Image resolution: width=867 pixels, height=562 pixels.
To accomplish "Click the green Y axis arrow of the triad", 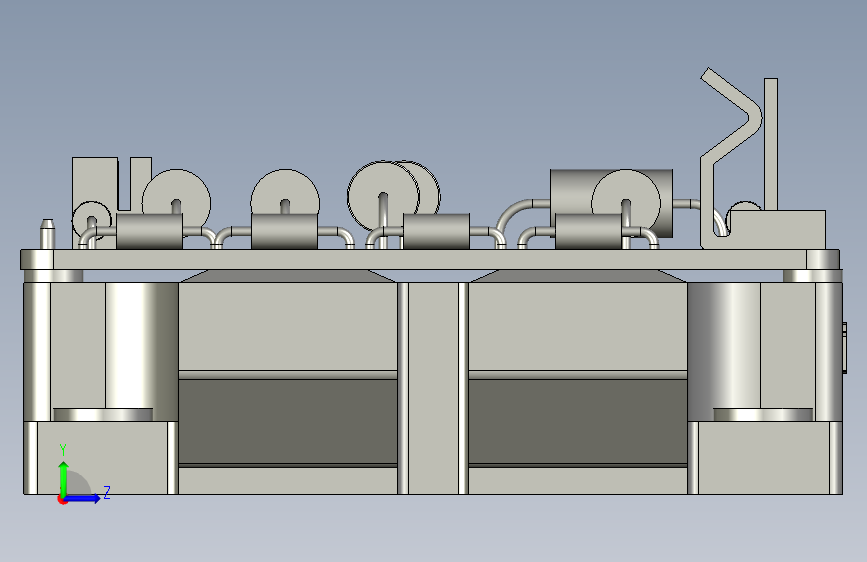I will coord(64,478).
